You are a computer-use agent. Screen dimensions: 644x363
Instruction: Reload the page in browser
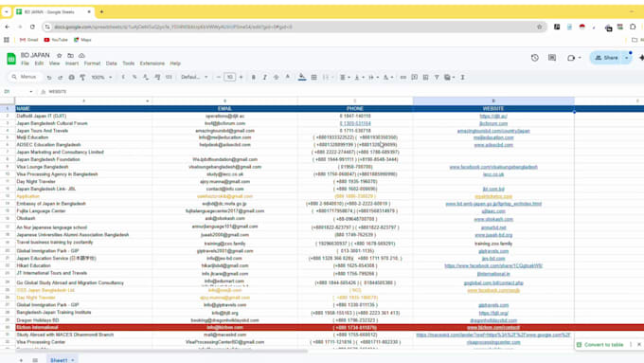pos(32,27)
